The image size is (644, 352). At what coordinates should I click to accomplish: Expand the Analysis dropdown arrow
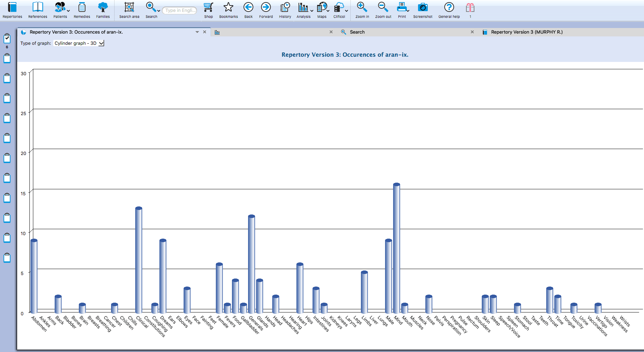311,11
